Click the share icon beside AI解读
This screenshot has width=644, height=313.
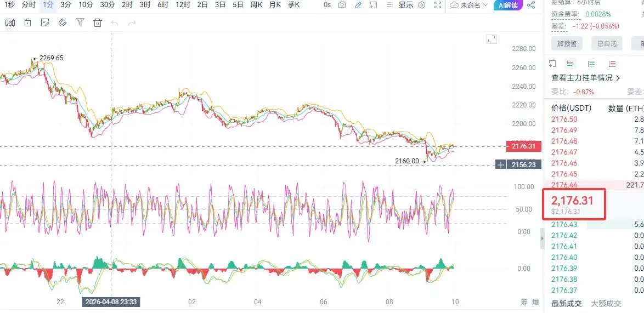pos(531,5)
